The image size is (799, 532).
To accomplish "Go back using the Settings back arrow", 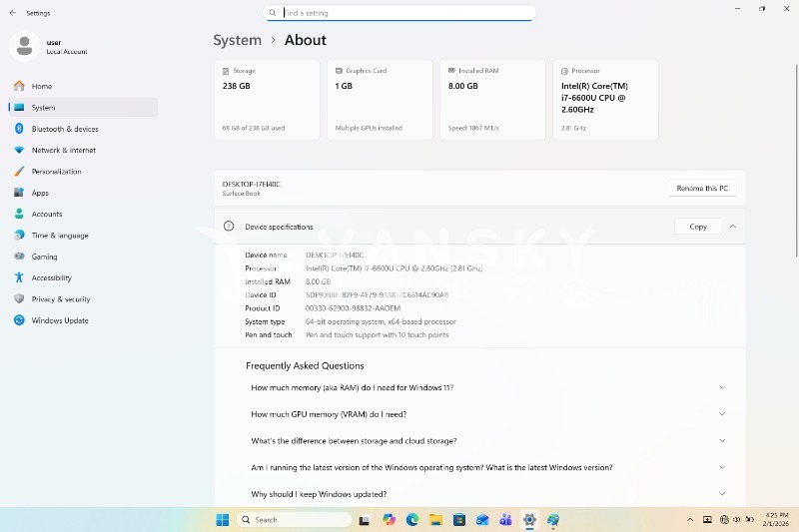I will click(13, 13).
